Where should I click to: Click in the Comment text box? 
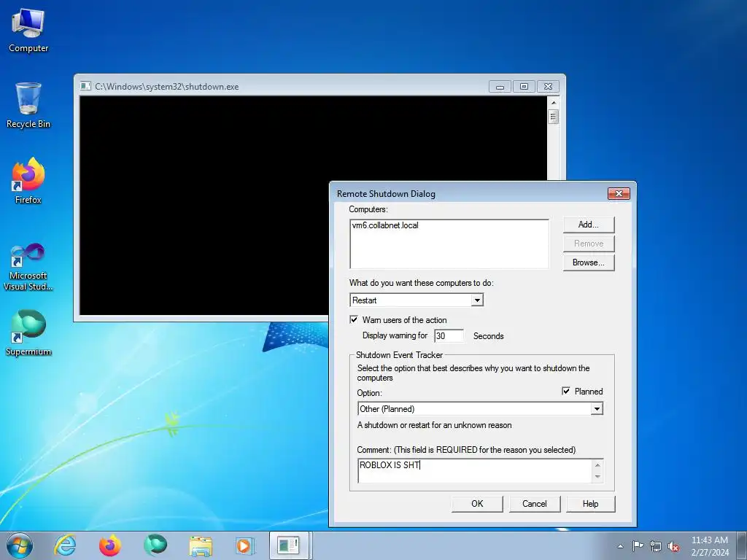coord(474,471)
